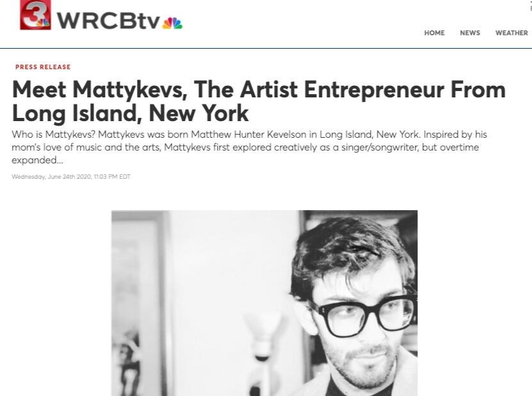532x396 pixels.
Task: Click the cut-off text at top-right corner
Action: pyautogui.click(x=531, y=5)
